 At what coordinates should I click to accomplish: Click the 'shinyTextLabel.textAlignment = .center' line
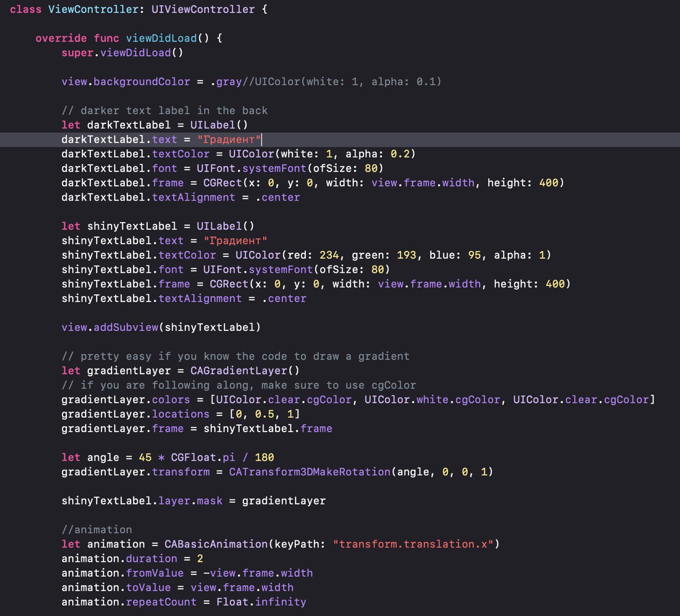pos(184,298)
